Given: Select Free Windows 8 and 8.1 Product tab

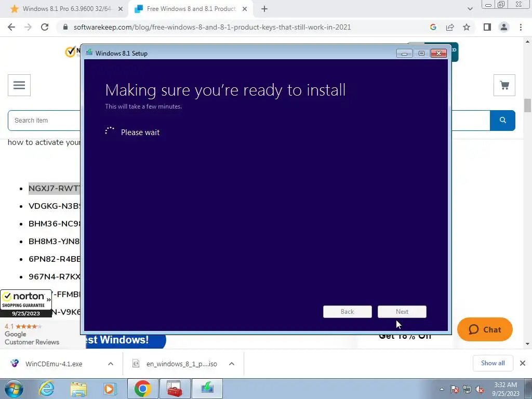Looking at the screenshot, I should (x=191, y=9).
